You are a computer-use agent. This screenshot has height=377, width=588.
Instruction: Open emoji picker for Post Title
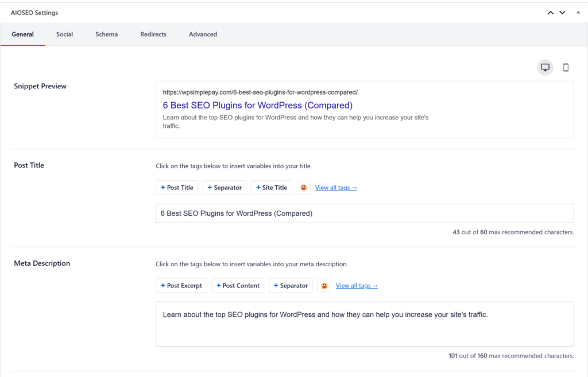[x=304, y=188]
